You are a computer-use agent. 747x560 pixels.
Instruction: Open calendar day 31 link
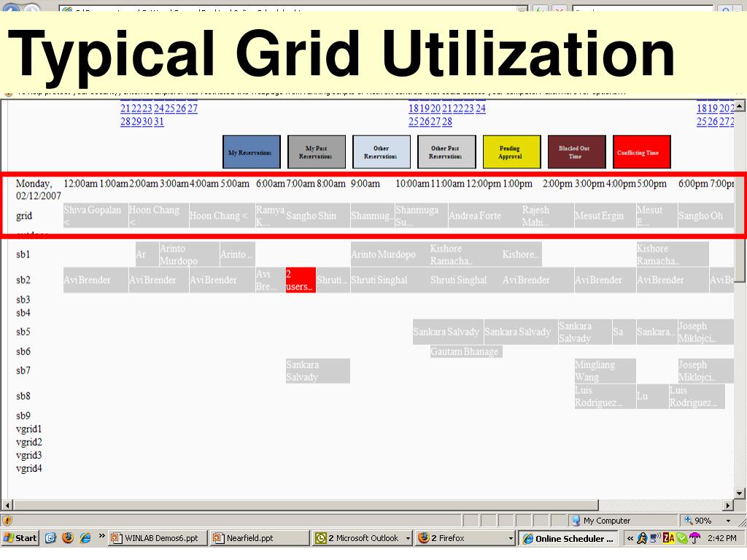(x=158, y=122)
